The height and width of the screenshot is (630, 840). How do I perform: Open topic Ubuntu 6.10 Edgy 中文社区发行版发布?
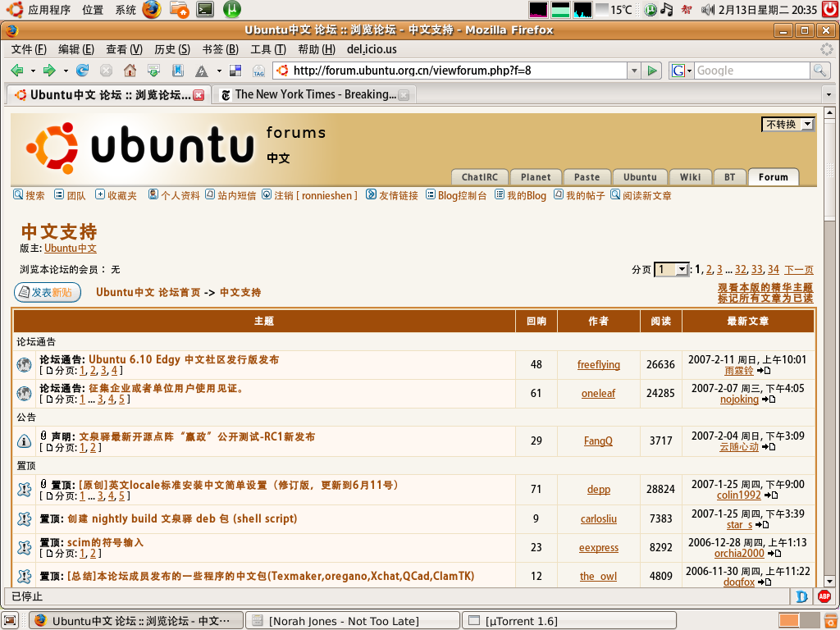pos(184,359)
